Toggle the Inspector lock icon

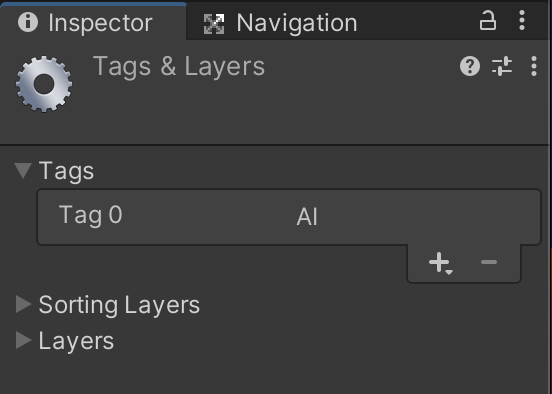pyautogui.click(x=488, y=21)
